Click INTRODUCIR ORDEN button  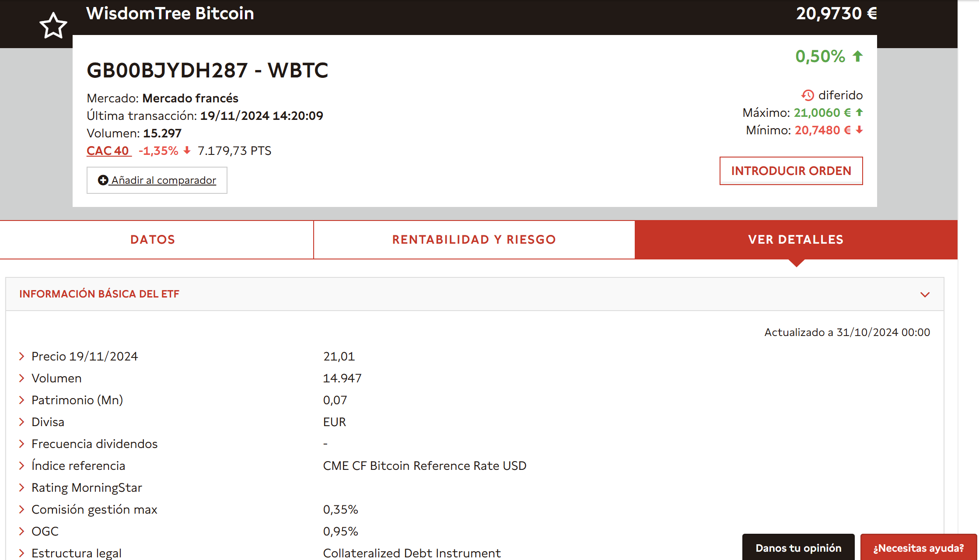click(x=791, y=171)
